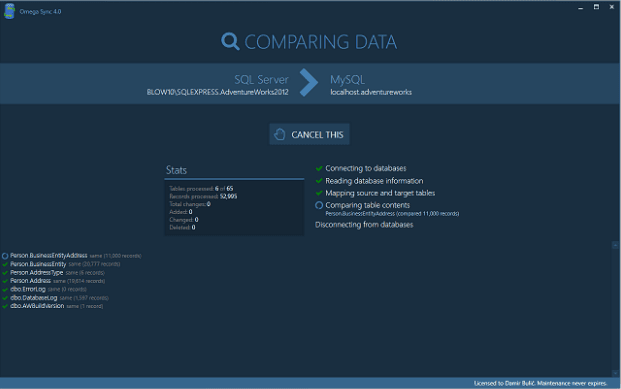The height and width of the screenshot is (389, 621).
Task: Click the check mark beside dbo.ErrorLog row
Action: [5, 289]
